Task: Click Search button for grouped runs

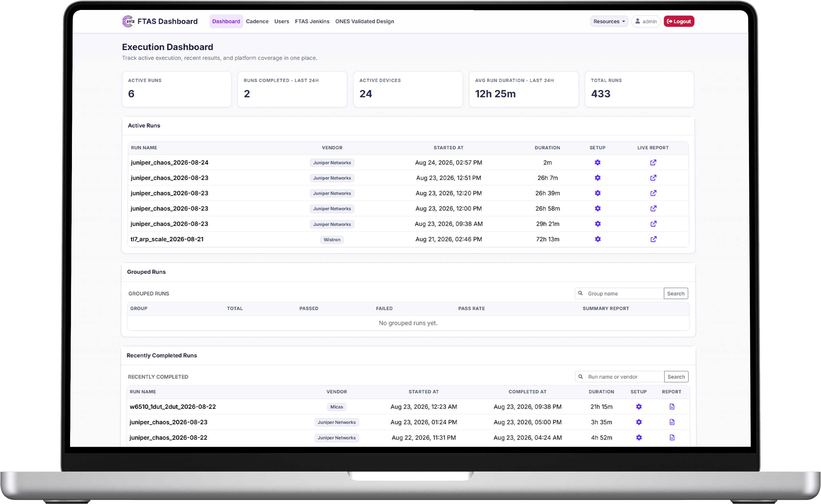Action: (676, 293)
